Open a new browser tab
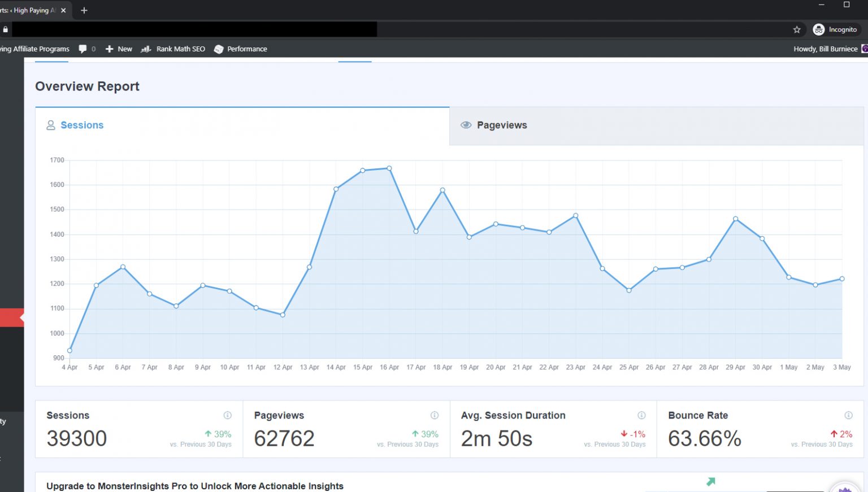The image size is (868, 492). pos(84,10)
